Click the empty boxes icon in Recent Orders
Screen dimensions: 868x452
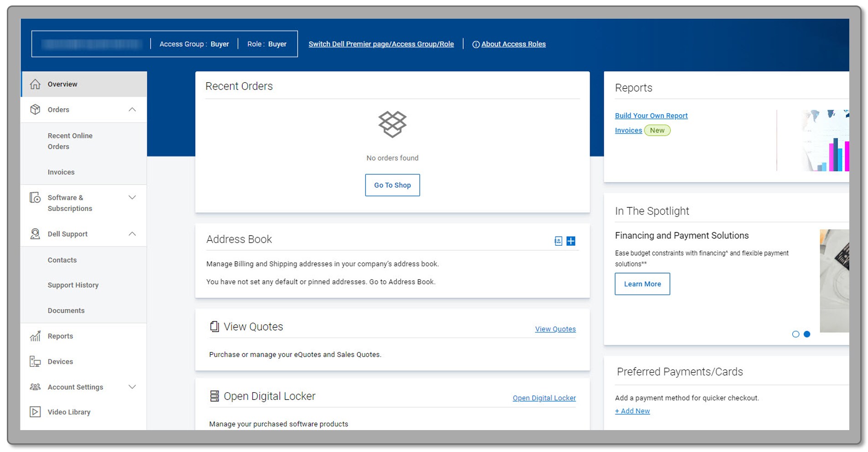click(392, 124)
